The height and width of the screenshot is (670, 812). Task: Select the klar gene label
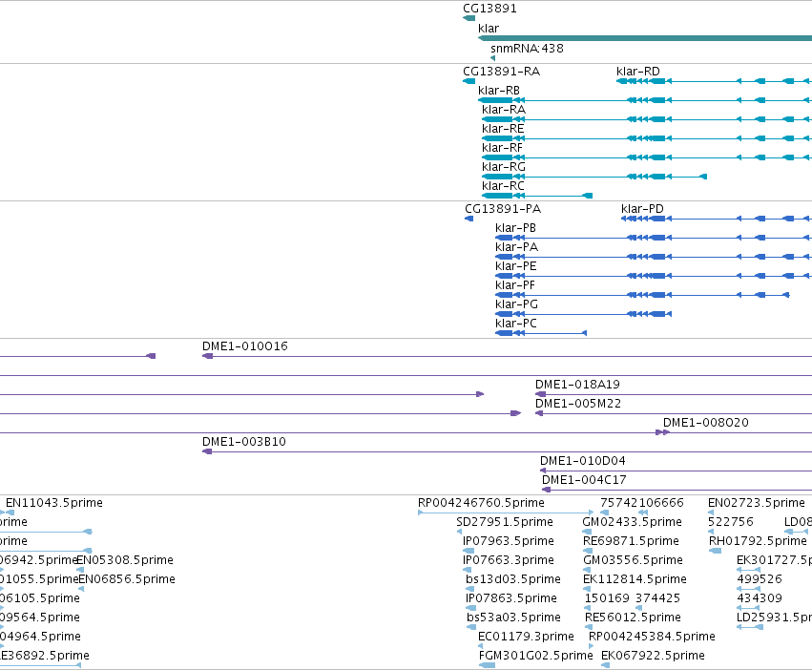point(489,29)
